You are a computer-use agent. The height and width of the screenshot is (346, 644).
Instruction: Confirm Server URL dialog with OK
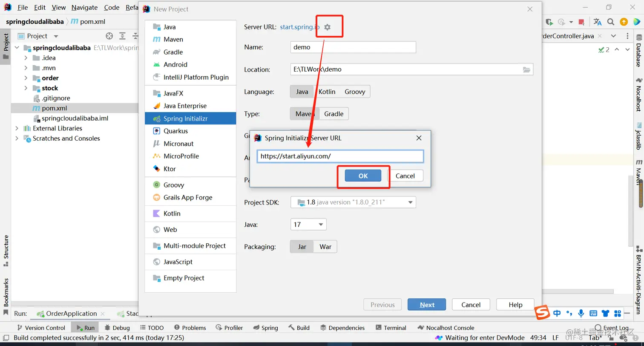363,176
